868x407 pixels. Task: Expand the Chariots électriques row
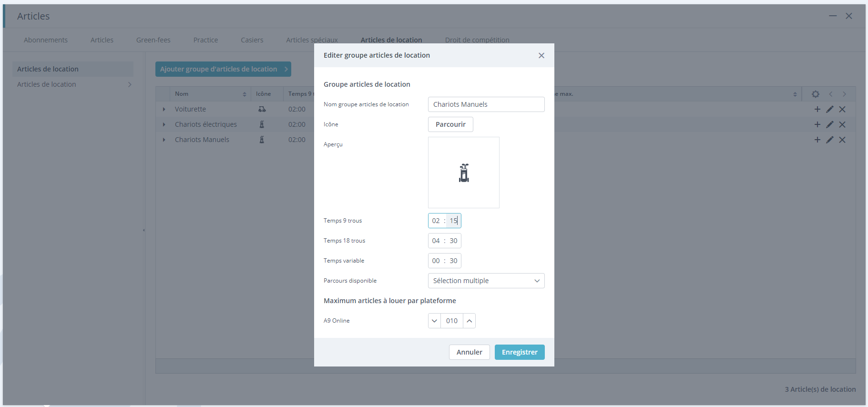point(164,124)
